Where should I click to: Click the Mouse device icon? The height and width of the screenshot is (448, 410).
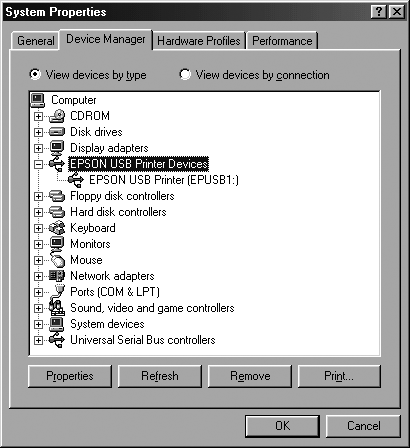click(x=57, y=260)
